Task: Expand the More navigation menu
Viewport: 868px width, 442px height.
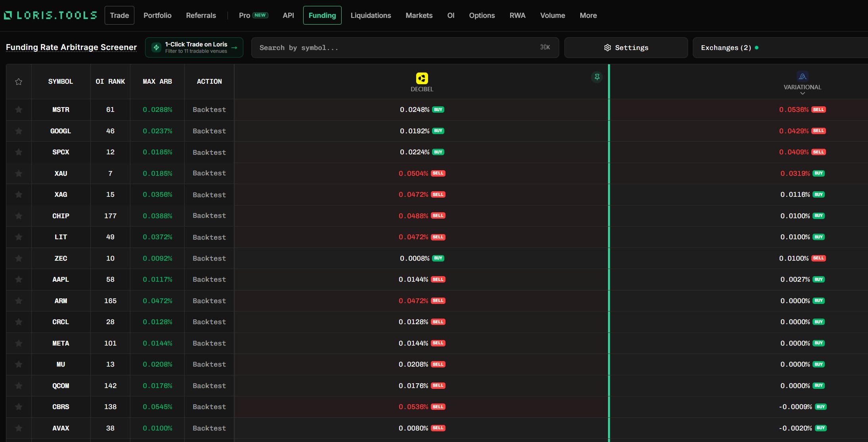Action: coord(588,15)
